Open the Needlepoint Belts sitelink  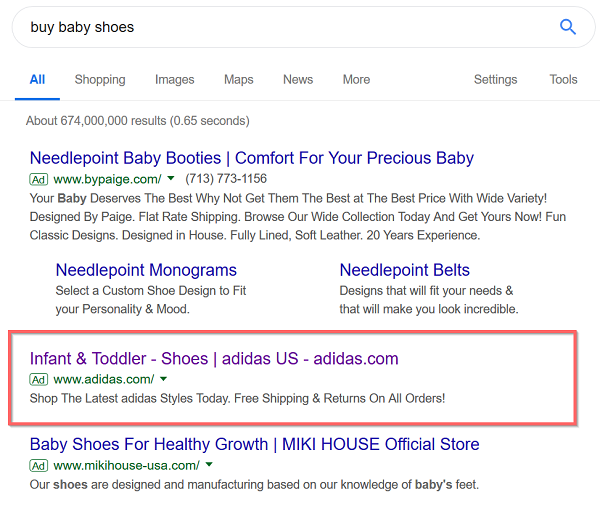click(404, 270)
